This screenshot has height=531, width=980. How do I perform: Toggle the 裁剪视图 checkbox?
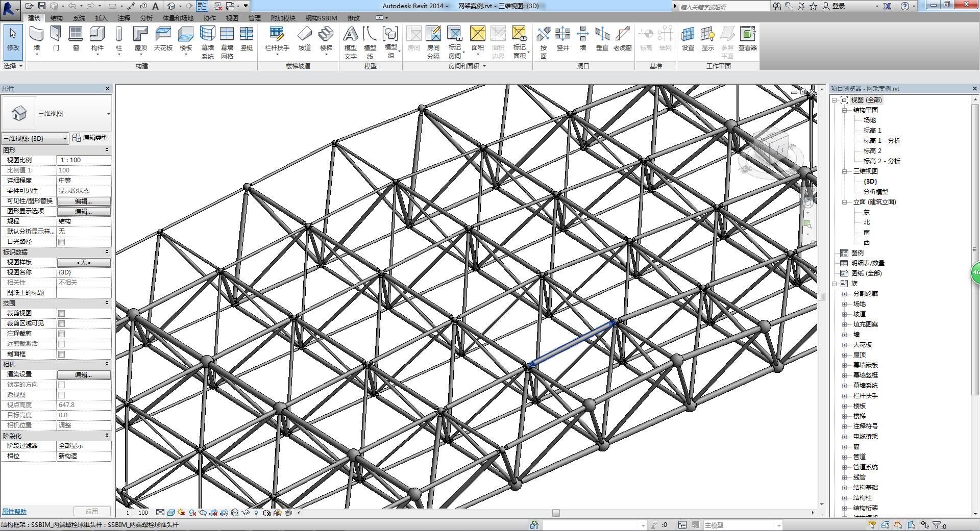coord(62,313)
